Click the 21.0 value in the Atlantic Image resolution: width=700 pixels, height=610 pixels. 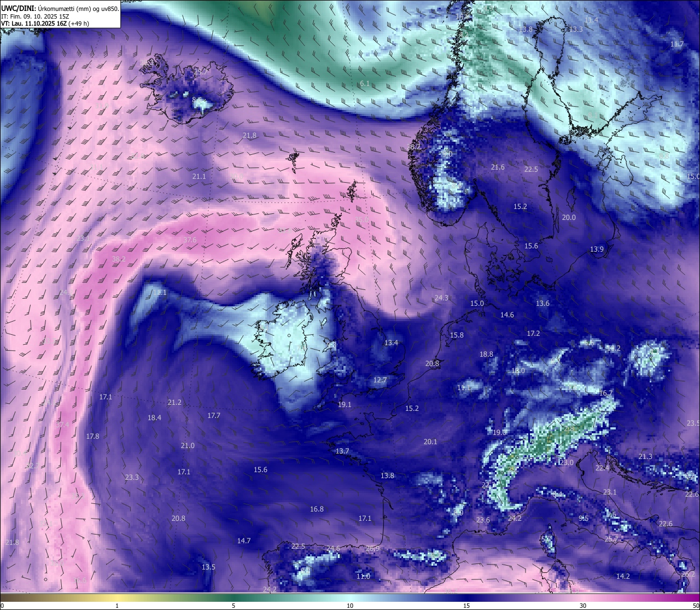(x=188, y=445)
